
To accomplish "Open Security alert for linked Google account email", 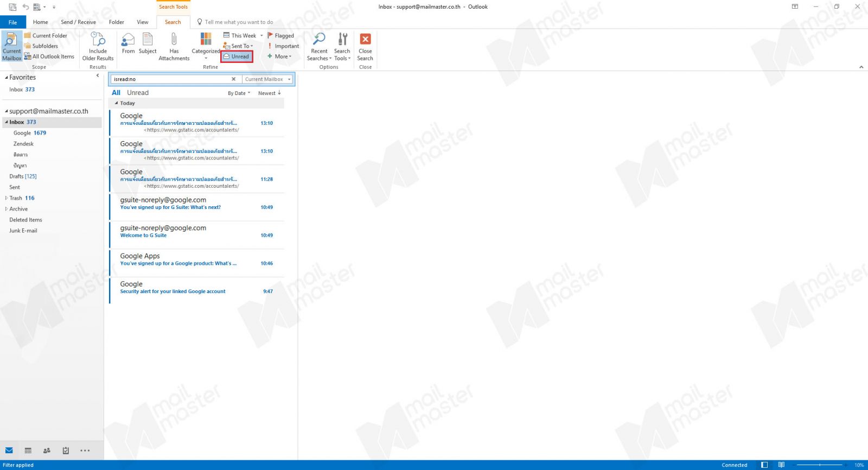I will (197, 291).
